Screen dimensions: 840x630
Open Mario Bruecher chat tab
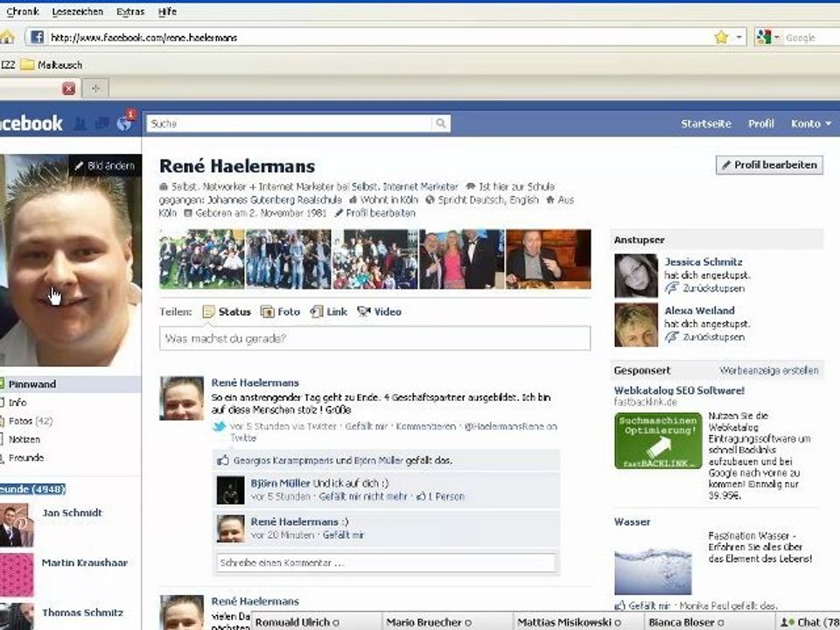tap(447, 622)
